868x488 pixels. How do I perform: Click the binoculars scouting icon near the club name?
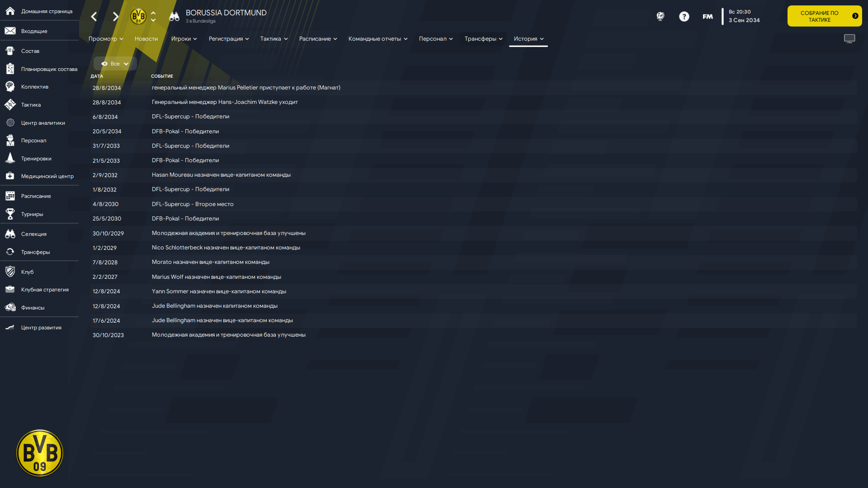[174, 17]
